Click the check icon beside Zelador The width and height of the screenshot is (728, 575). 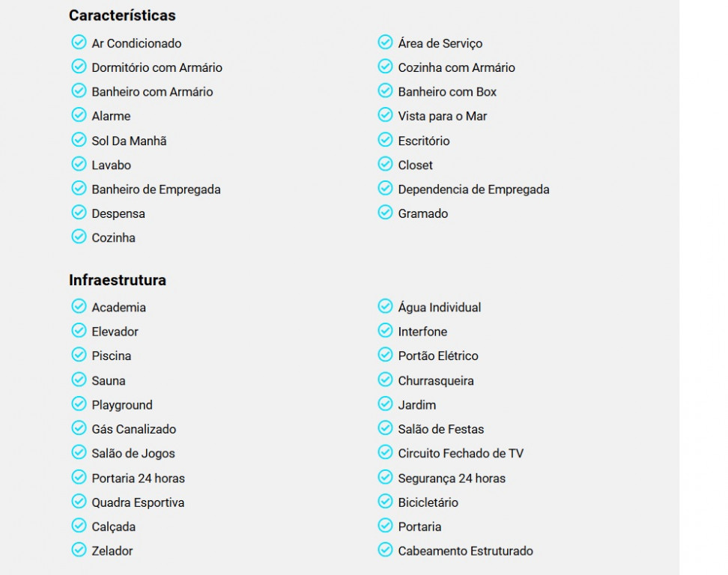79,550
